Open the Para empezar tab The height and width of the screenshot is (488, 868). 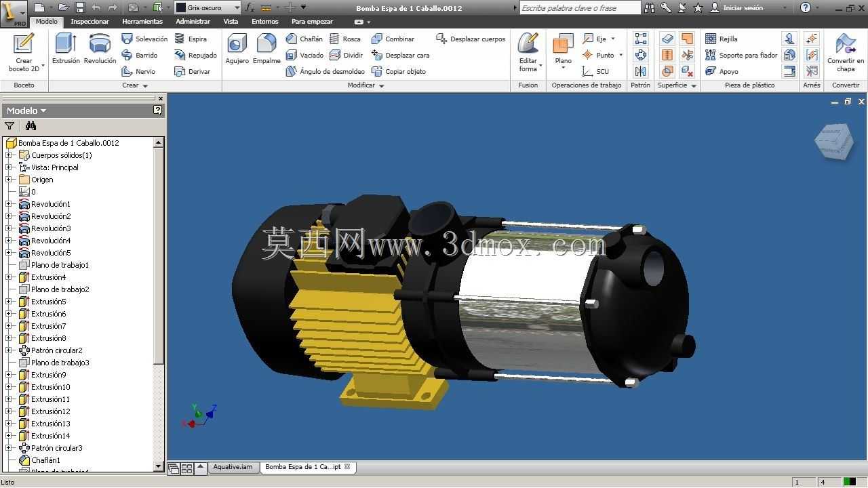[x=312, y=21]
